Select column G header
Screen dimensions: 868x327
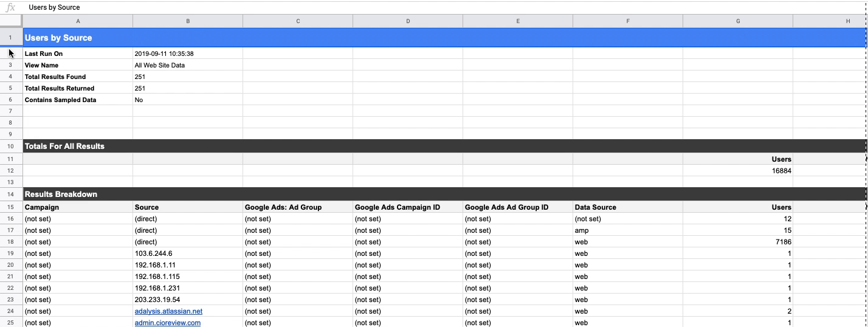(738, 21)
